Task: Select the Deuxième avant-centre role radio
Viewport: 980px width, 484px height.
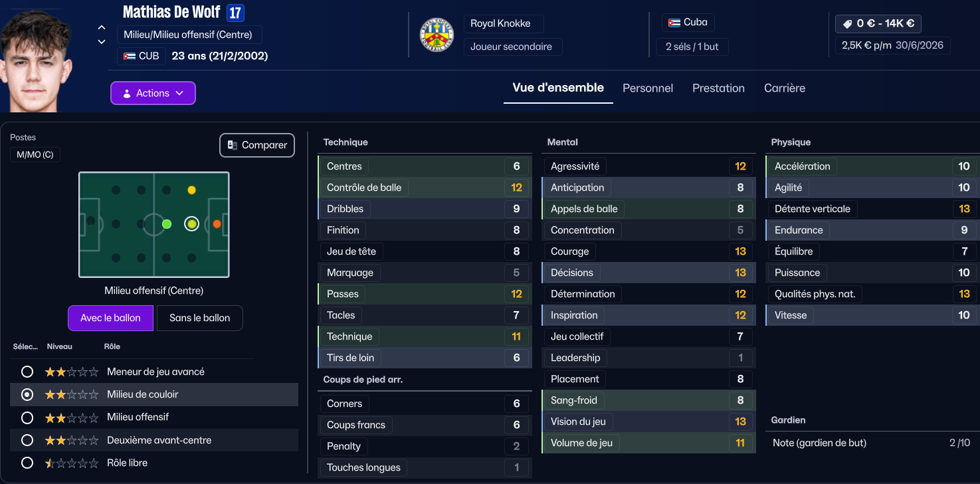Action: pos(27,440)
